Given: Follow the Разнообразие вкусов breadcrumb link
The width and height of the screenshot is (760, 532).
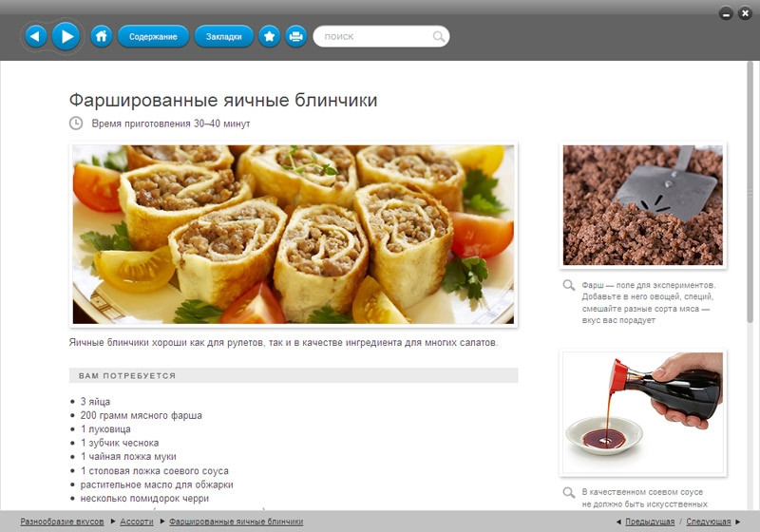Looking at the screenshot, I should coord(62,522).
